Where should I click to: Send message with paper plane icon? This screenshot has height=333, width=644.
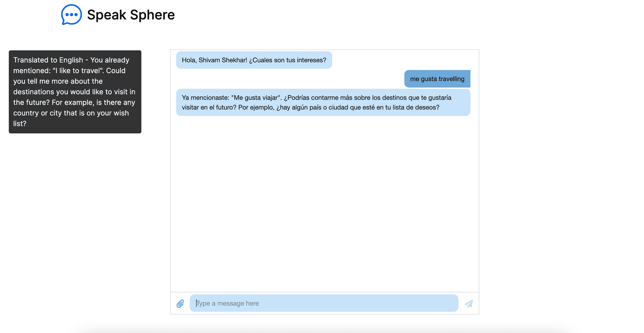pos(469,303)
